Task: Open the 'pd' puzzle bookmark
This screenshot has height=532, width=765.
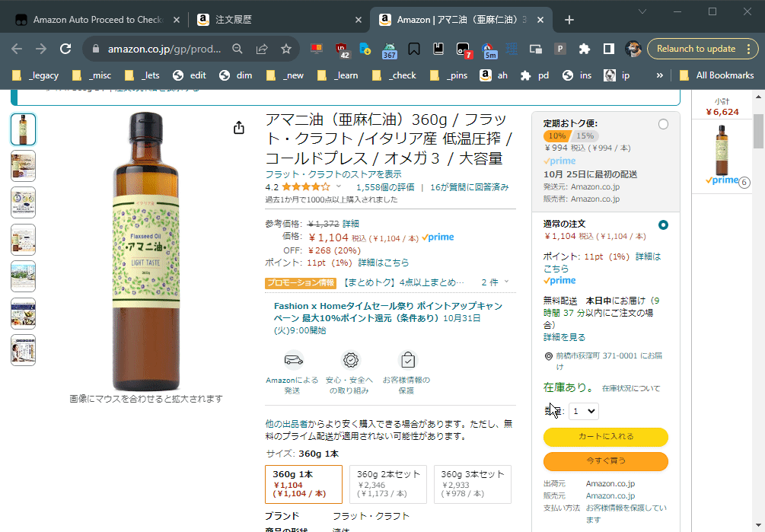Action: coord(534,75)
